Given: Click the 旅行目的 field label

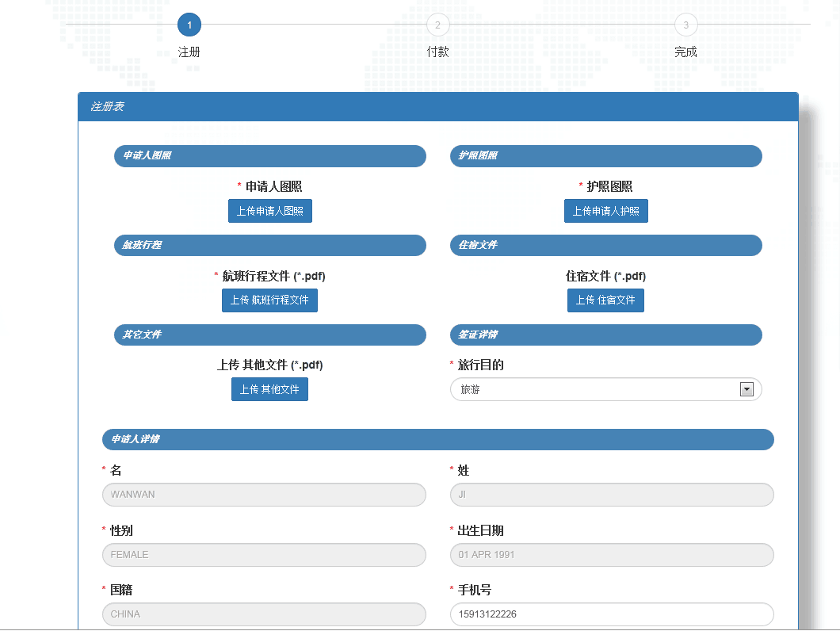Looking at the screenshot, I should (x=480, y=365).
